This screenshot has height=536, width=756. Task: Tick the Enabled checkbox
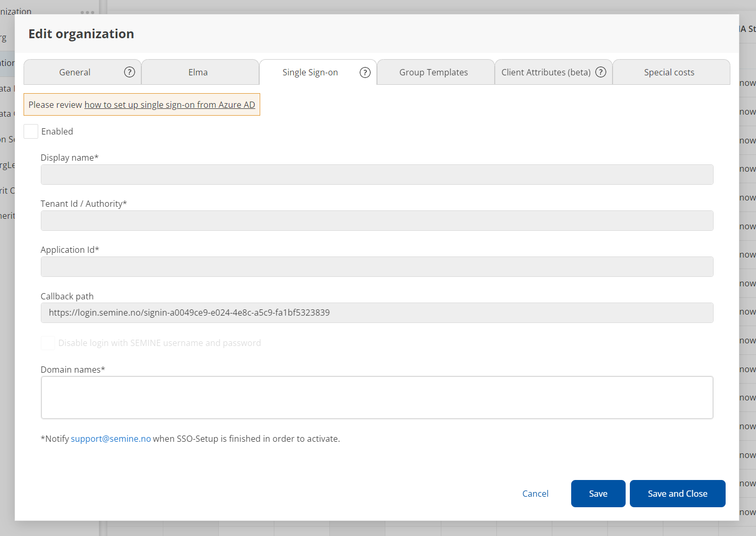tap(31, 131)
